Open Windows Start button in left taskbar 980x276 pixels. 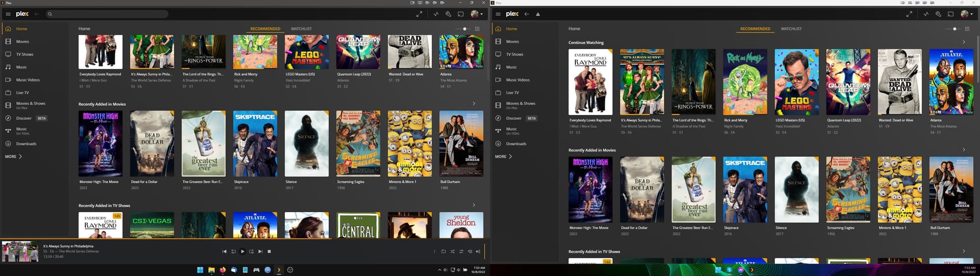point(200,270)
